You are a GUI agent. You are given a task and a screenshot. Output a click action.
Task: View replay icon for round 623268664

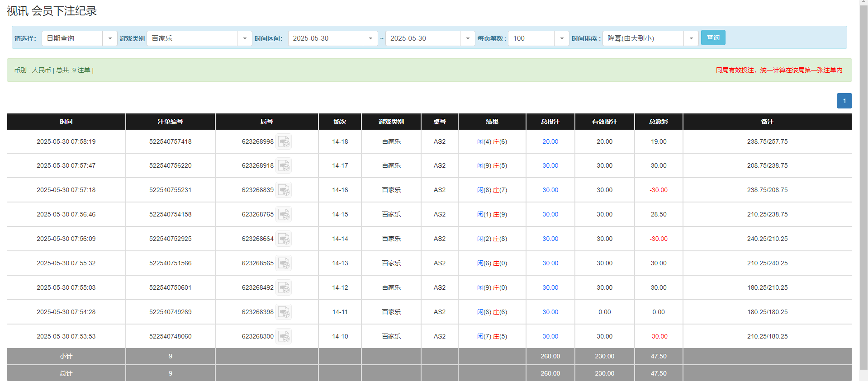tap(284, 239)
